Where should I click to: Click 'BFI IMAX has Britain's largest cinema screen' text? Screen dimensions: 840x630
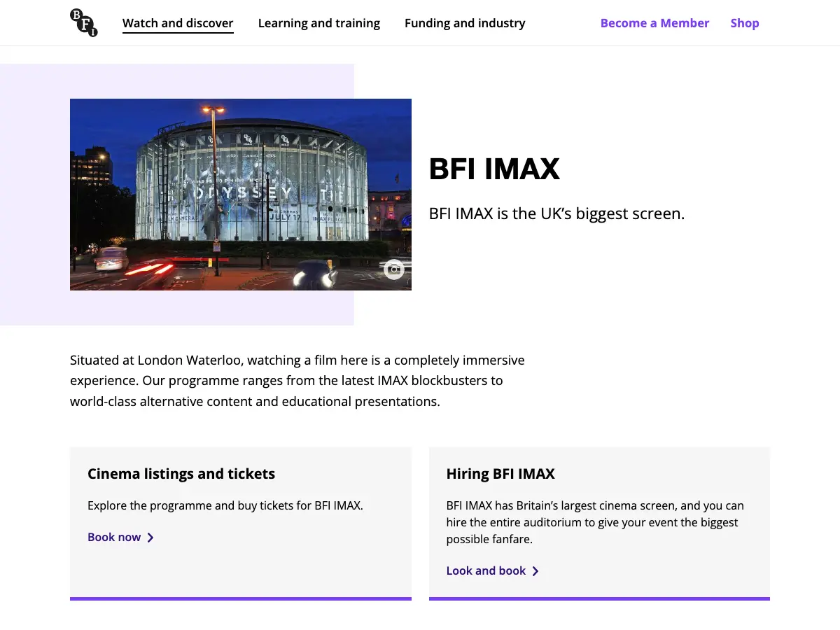pos(595,522)
